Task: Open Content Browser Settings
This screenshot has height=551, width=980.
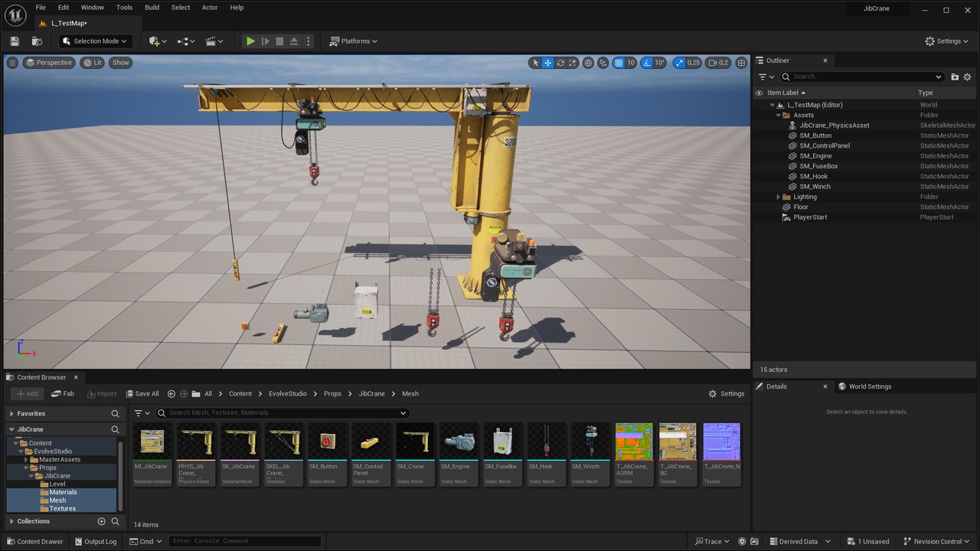Action: point(726,393)
